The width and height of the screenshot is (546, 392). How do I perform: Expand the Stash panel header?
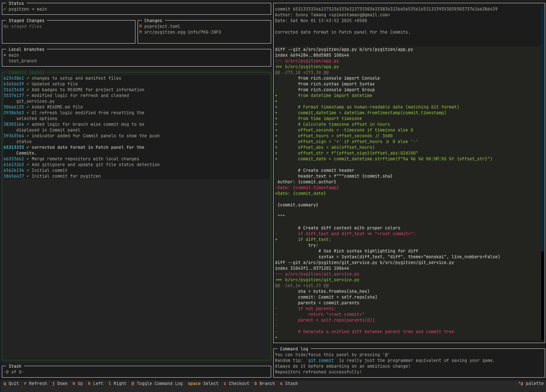point(15,366)
